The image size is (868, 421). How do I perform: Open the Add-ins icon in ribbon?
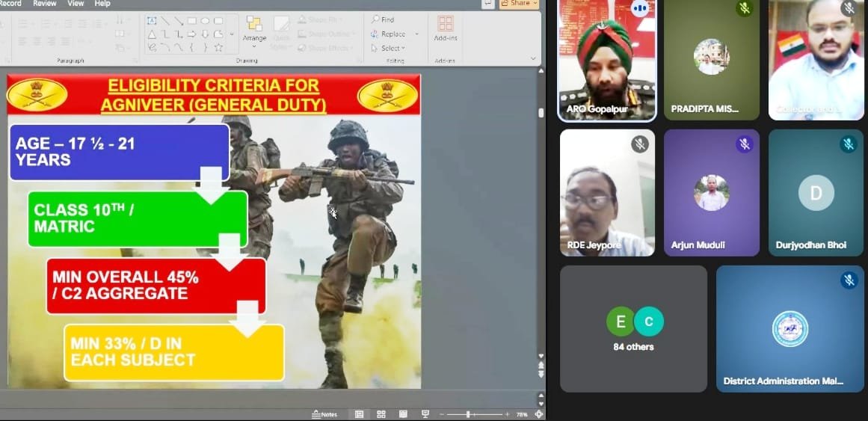(x=446, y=28)
